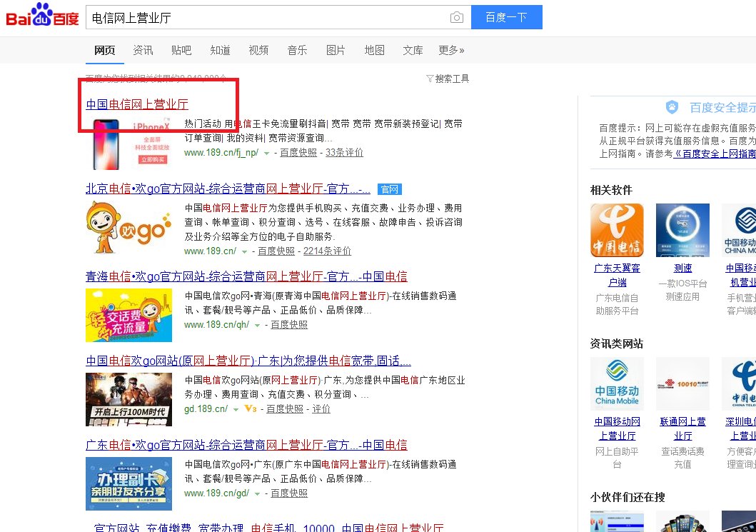Image resolution: width=756 pixels, height=532 pixels.
Task: Click the 欢go mascot thumbnail
Action: coord(128,228)
